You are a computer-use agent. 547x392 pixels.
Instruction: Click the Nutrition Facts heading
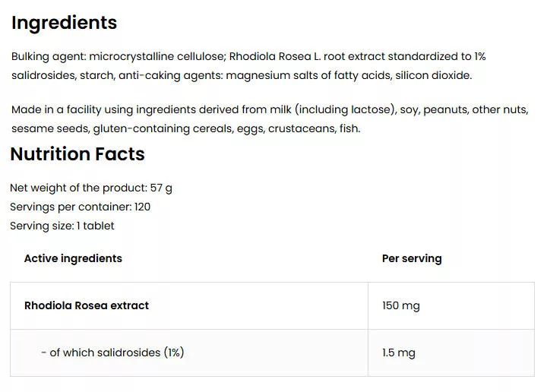point(77,154)
